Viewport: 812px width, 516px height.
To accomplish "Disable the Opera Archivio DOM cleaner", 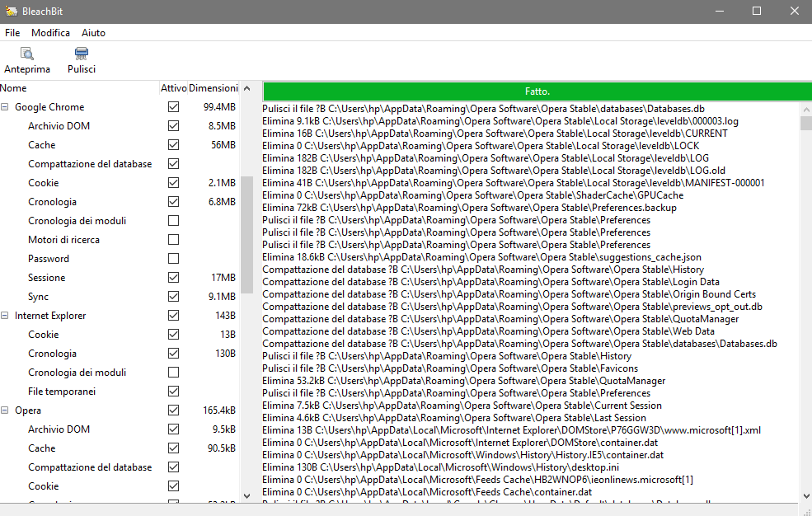I will (173, 429).
